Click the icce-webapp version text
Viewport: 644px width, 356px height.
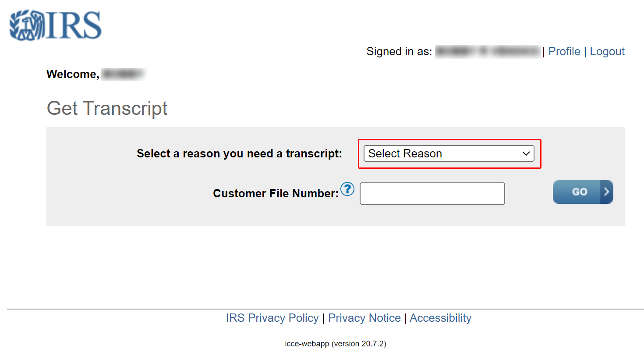pyautogui.click(x=336, y=343)
